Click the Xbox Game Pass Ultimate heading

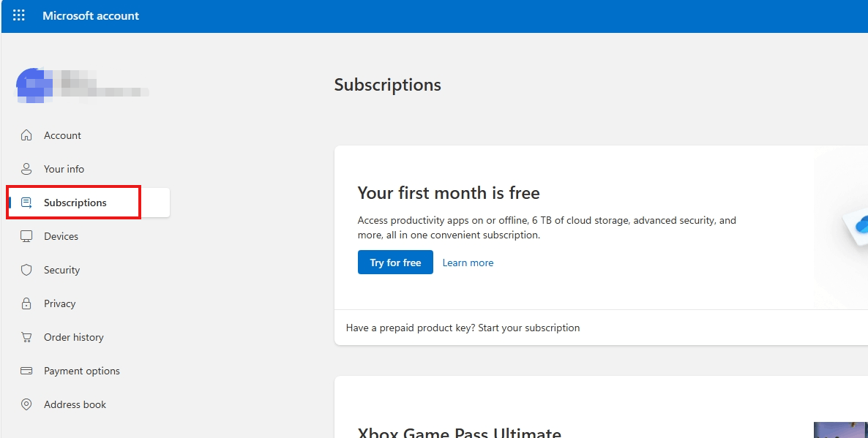(460, 432)
